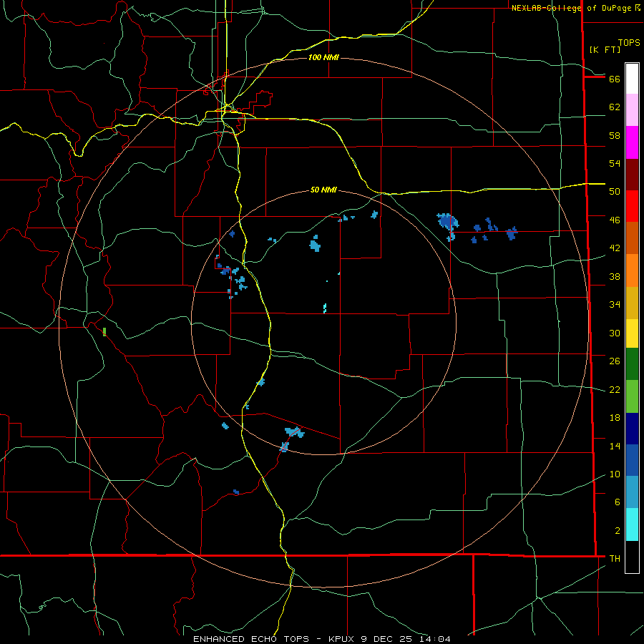This screenshot has width=644, height=644.
Task: Click legend scale number "50"
Action: click(x=615, y=192)
